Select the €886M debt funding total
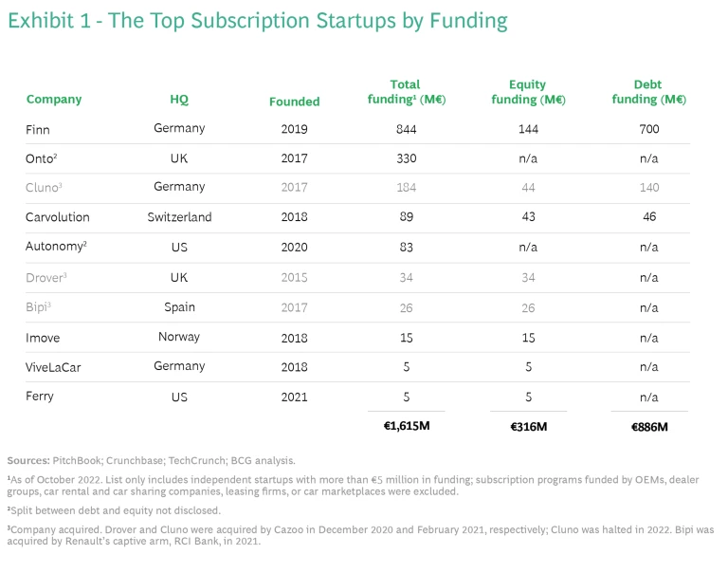 click(649, 427)
